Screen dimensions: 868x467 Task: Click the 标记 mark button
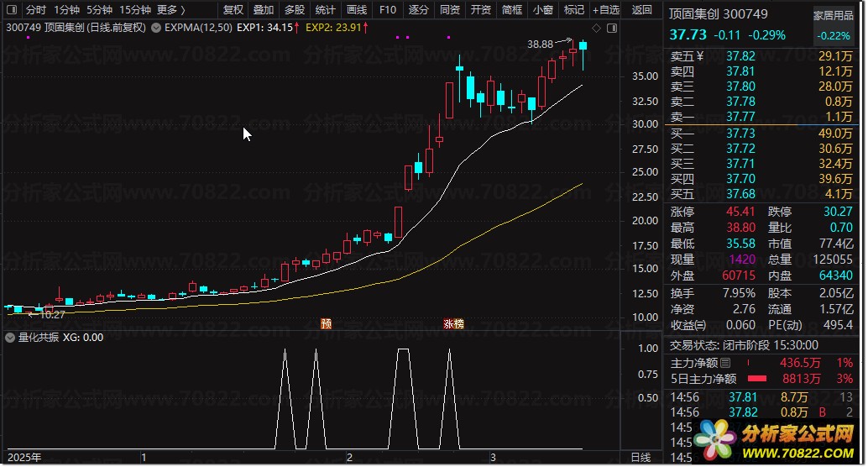click(x=573, y=10)
